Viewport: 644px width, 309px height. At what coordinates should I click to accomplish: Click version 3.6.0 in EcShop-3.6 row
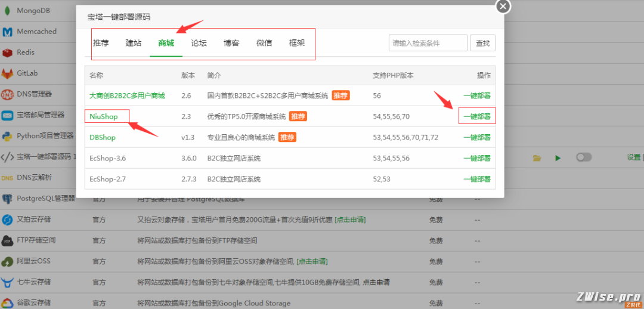(x=189, y=158)
